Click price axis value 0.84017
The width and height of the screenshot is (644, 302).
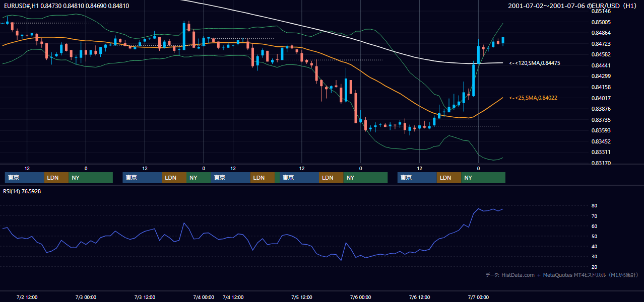(x=601, y=98)
